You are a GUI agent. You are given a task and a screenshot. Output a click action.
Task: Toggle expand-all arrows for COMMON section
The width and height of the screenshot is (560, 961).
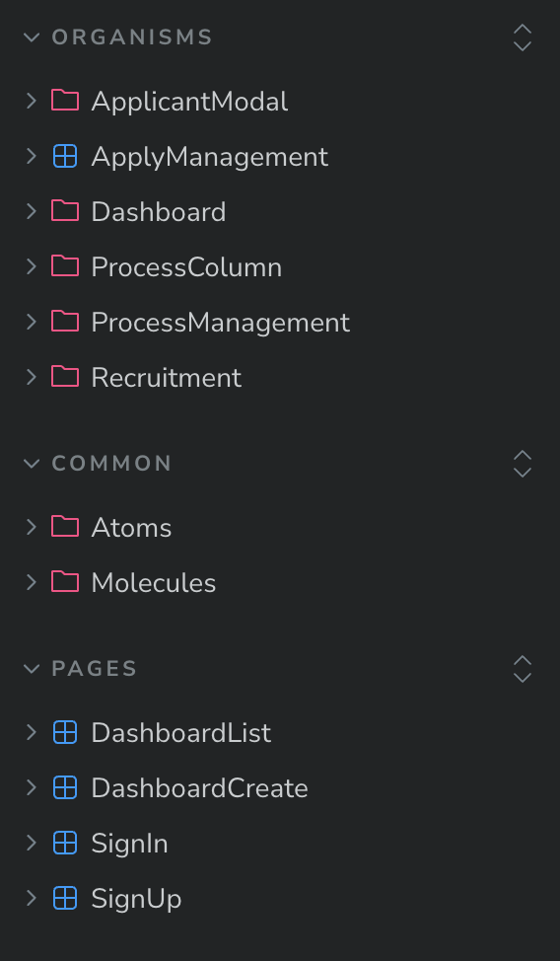click(x=522, y=464)
